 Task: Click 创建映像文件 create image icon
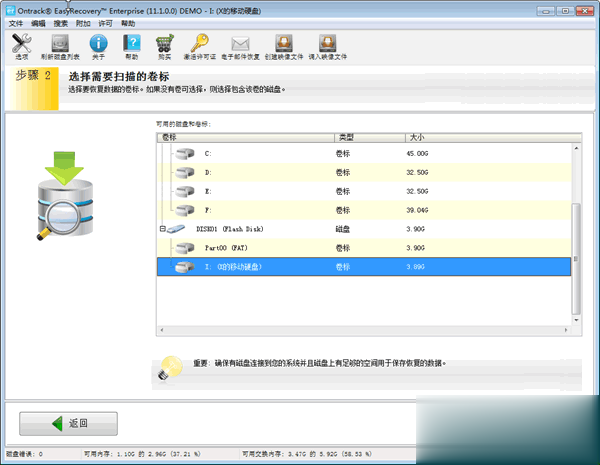click(x=284, y=47)
